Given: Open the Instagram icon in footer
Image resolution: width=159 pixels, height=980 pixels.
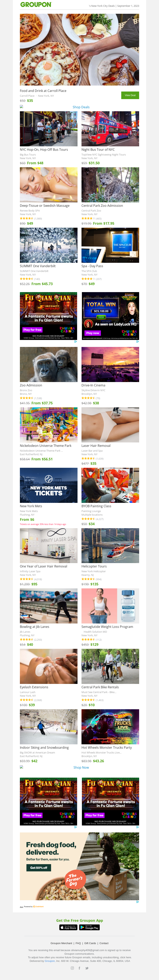Looking at the screenshot, I should (73, 968).
